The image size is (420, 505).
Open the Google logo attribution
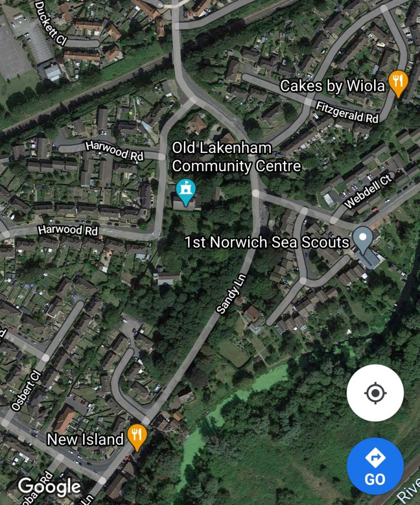tap(49, 487)
